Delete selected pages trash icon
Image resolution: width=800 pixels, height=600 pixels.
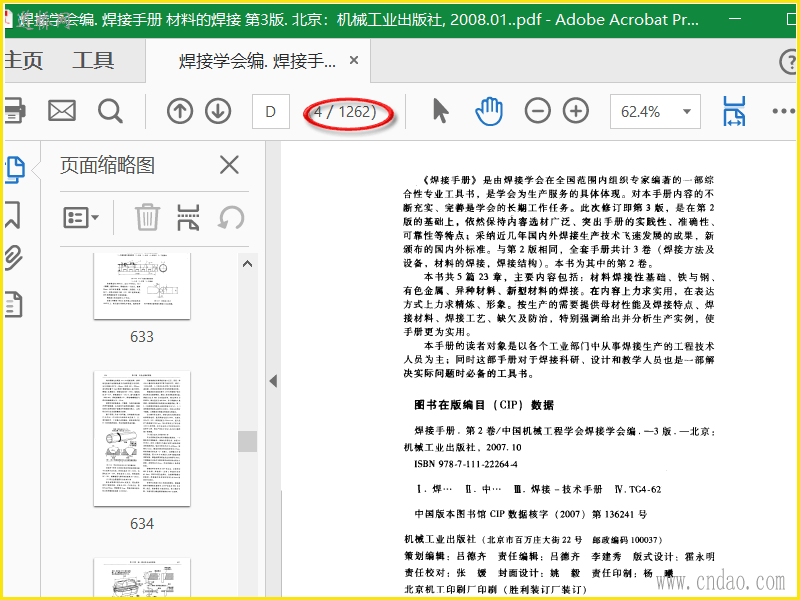(x=147, y=217)
